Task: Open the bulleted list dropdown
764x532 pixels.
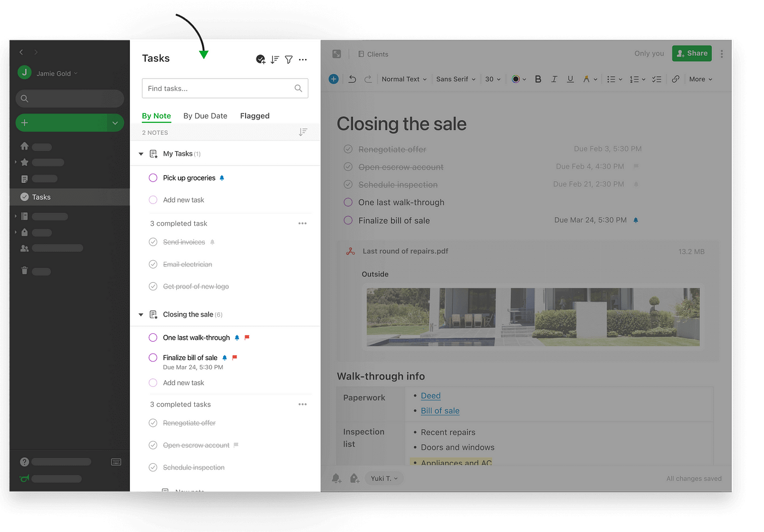Action: [614, 79]
